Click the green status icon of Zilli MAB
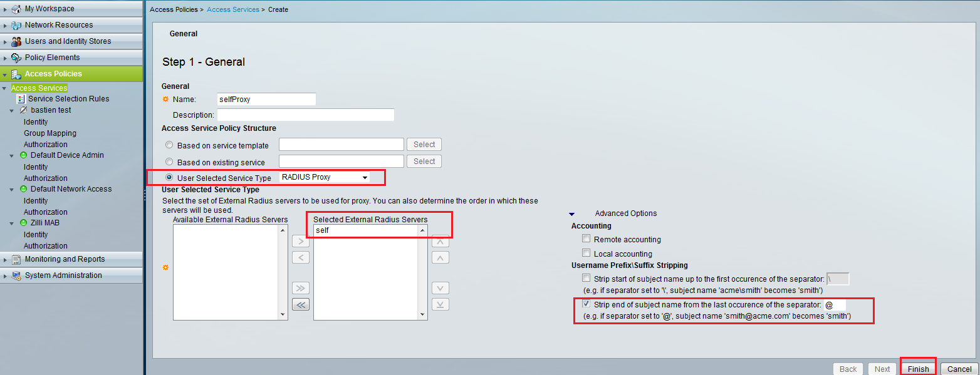The height and width of the screenshot is (375, 980). coord(24,223)
